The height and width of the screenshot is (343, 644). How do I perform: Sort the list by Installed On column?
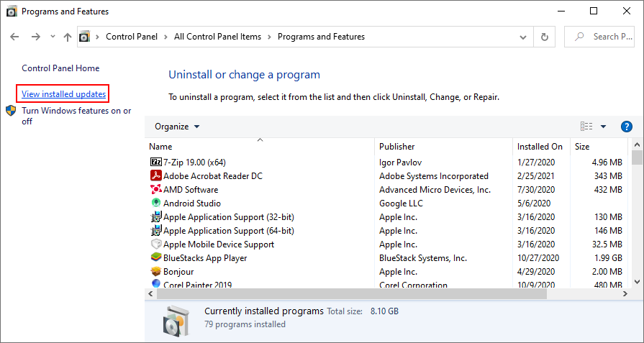540,147
